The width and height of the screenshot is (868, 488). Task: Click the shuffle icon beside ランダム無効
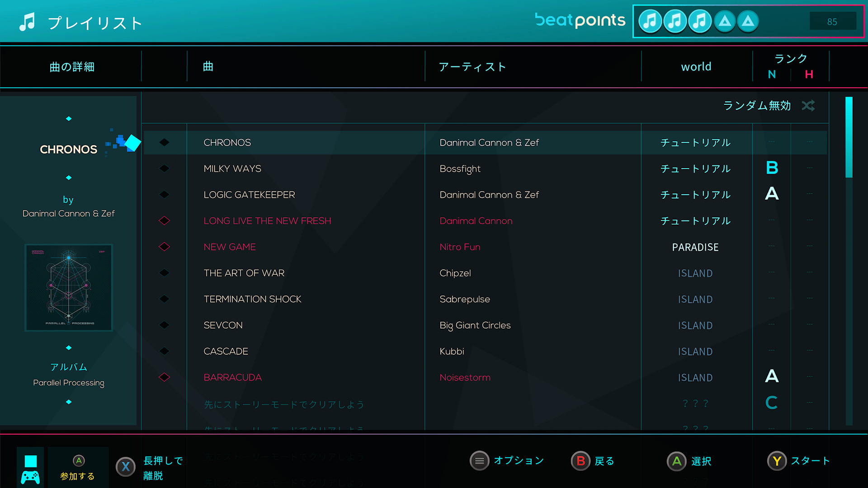point(808,106)
